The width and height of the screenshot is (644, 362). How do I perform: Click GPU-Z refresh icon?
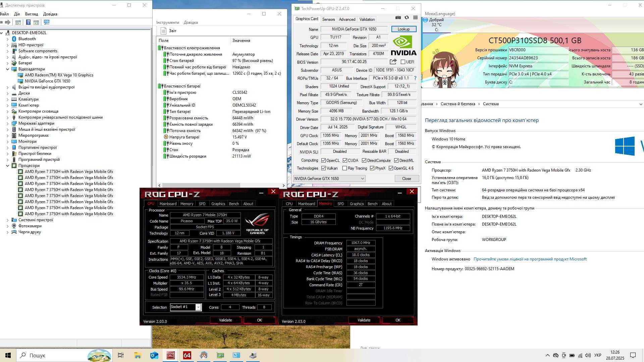pyautogui.click(x=407, y=18)
